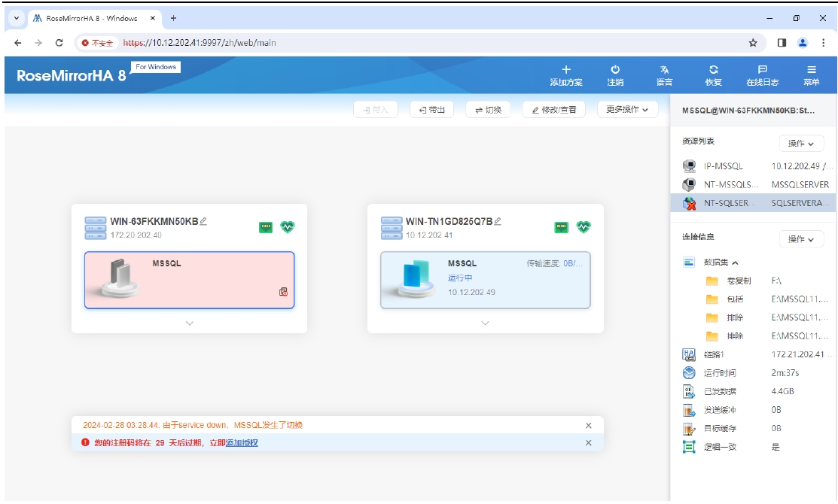Click the 逻辑一致 icon
This screenshot has height=504, width=838.
pyautogui.click(x=689, y=447)
